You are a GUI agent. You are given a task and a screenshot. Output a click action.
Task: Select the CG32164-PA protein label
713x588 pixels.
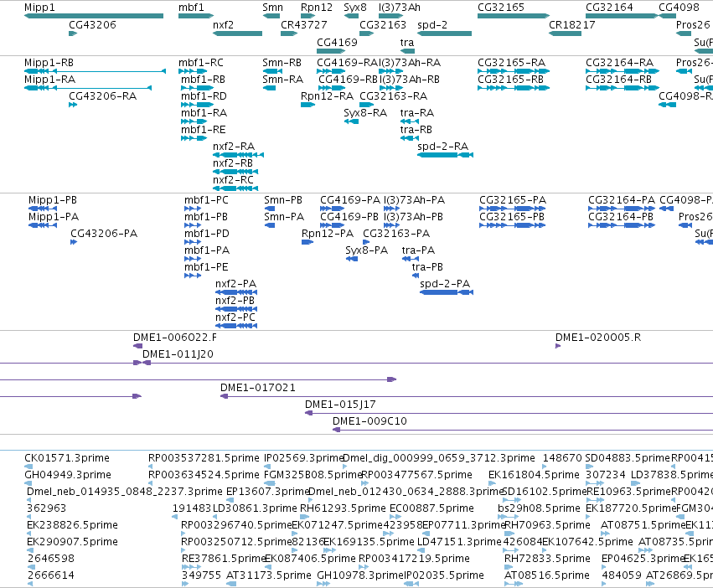click(622, 200)
